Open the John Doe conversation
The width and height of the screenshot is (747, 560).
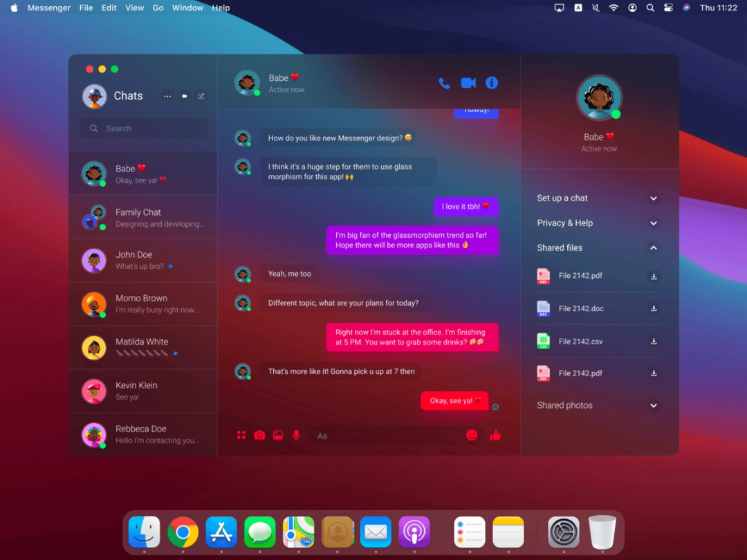pyautogui.click(x=143, y=261)
